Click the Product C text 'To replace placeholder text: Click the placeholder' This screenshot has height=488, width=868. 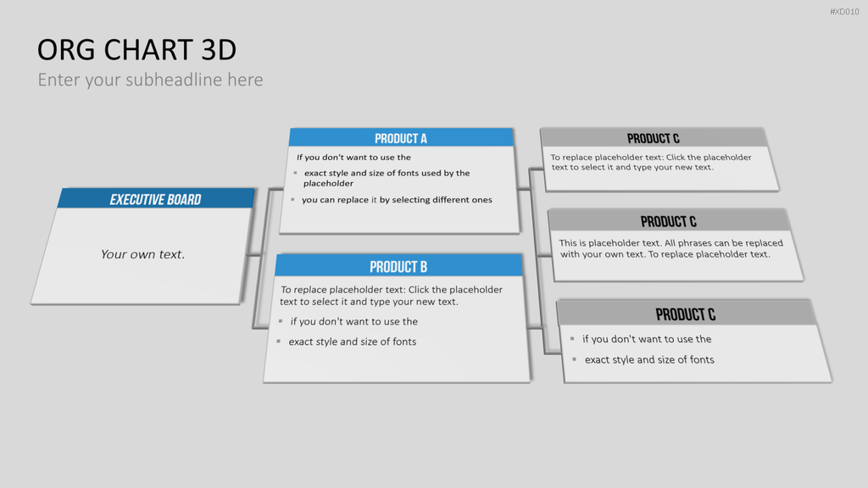[651, 162]
